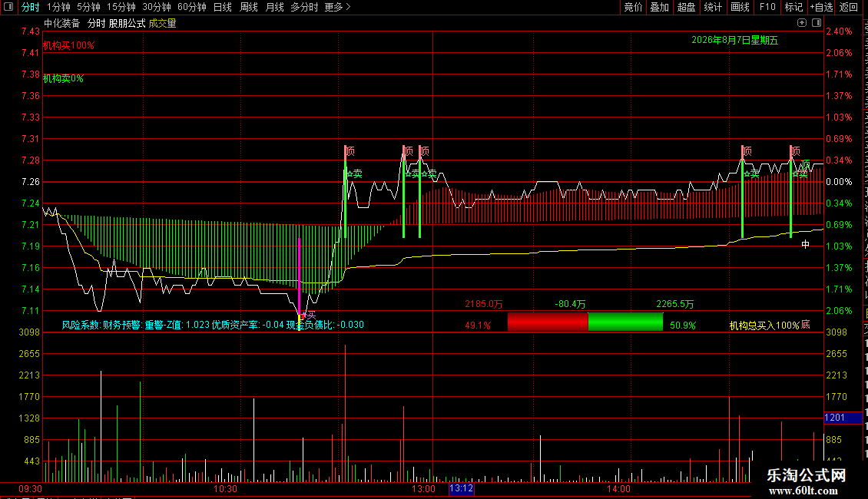The height and width of the screenshot is (499, 868).
Task: Click the 0.00% right axis label
Action: (x=839, y=181)
